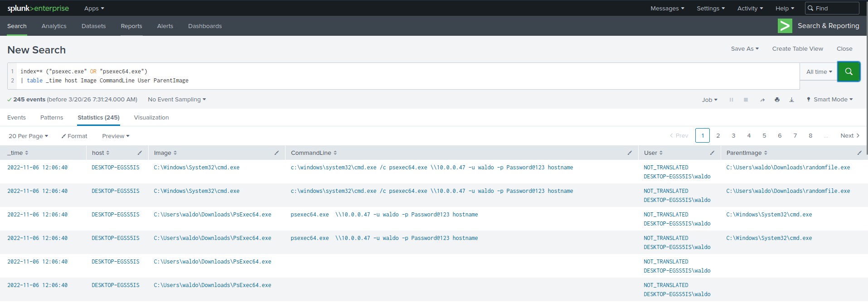Toggle sorting on the User column header
The image size is (868, 302).
(653, 153)
